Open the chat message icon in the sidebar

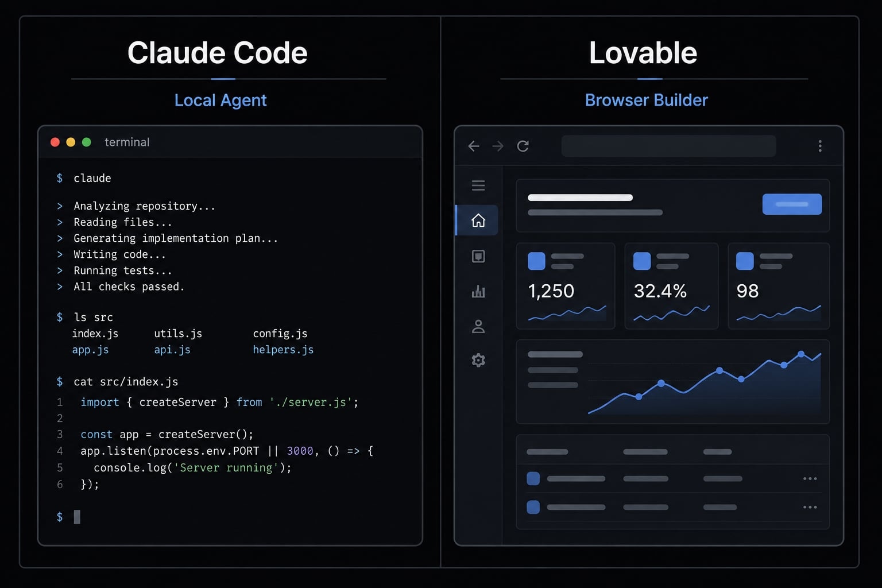point(478,256)
